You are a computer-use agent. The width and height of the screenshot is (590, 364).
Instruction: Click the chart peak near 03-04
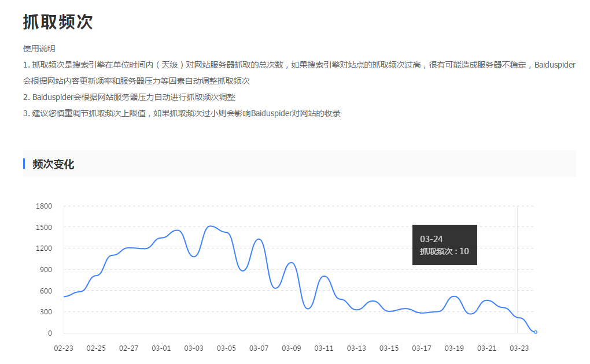(x=211, y=226)
